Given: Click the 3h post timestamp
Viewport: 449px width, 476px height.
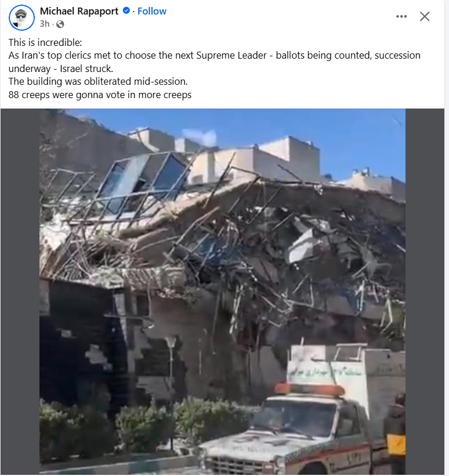Looking at the screenshot, I should click(x=44, y=24).
